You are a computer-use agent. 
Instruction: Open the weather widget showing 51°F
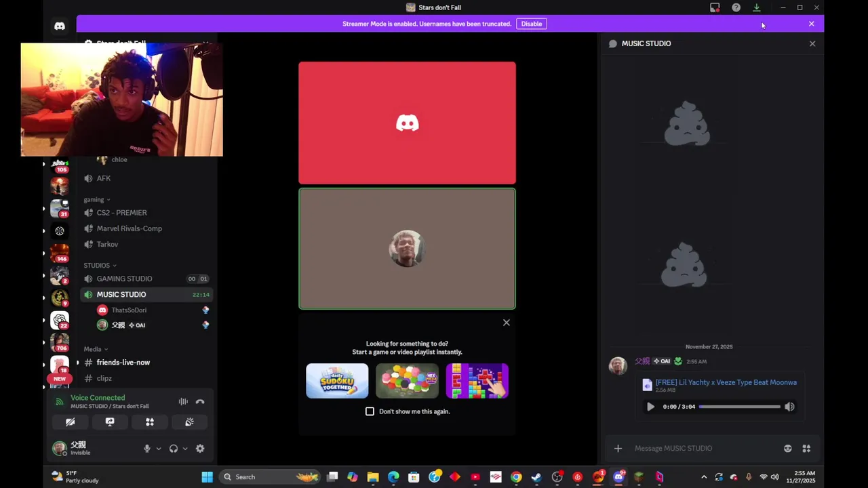pos(75,477)
